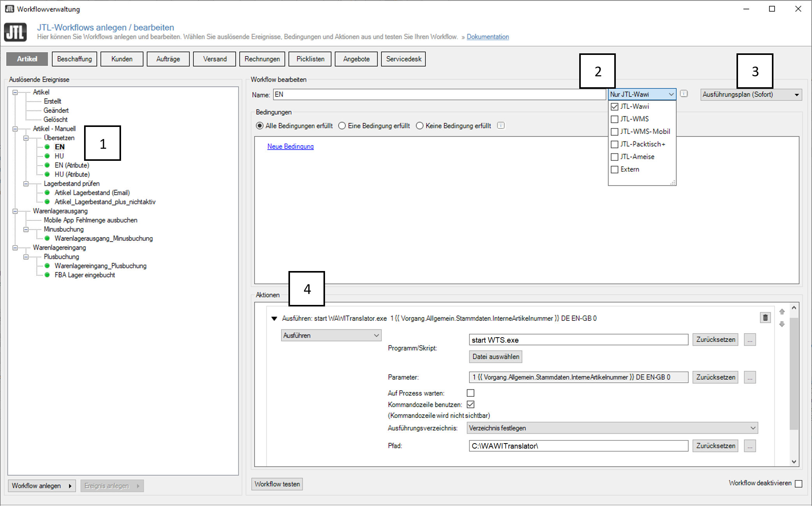Open the Nur JTL-Wawi dropdown

pos(642,94)
